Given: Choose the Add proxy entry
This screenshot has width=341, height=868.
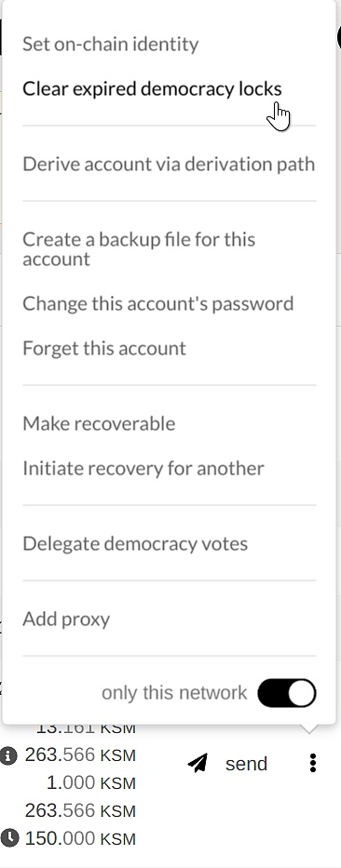Looking at the screenshot, I should 66,619.
